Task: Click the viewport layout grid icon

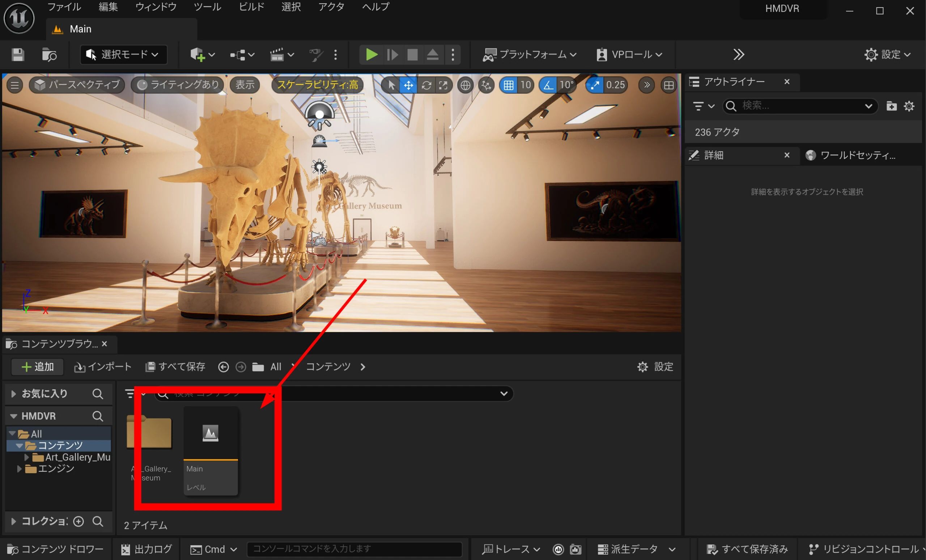Action: pyautogui.click(x=668, y=85)
